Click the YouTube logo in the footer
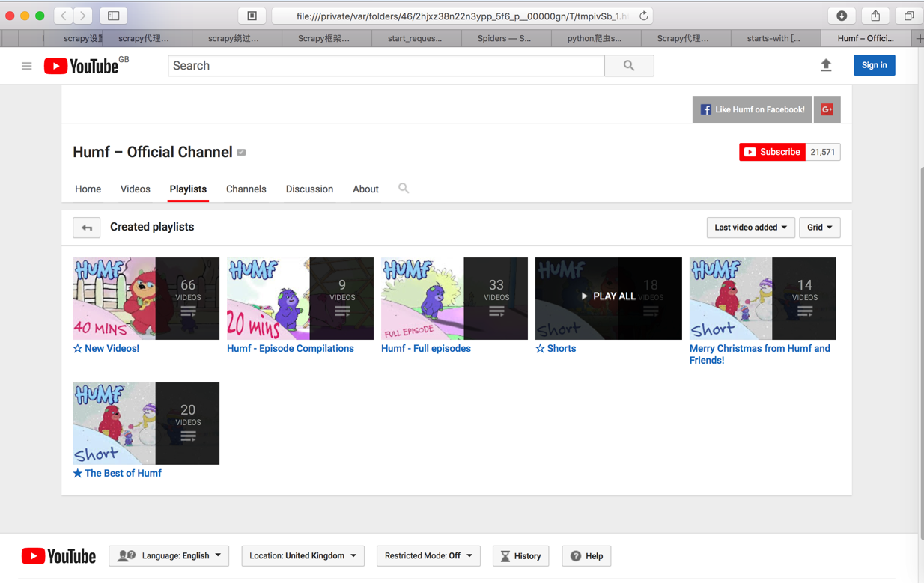The width and height of the screenshot is (924, 583). click(x=58, y=556)
